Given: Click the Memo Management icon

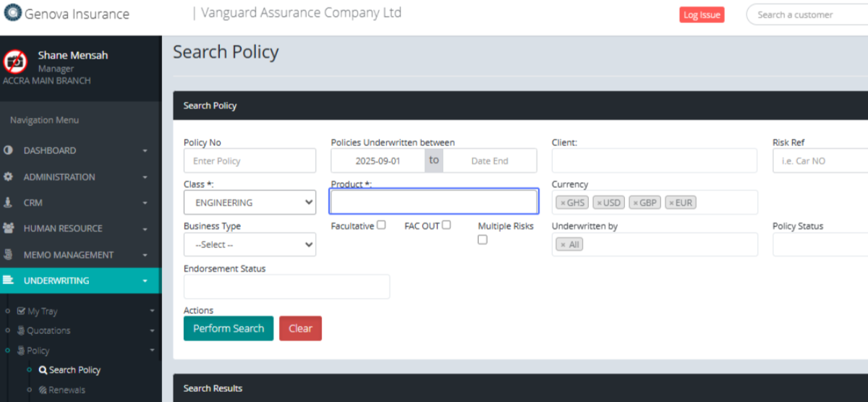Looking at the screenshot, I should click(x=9, y=255).
